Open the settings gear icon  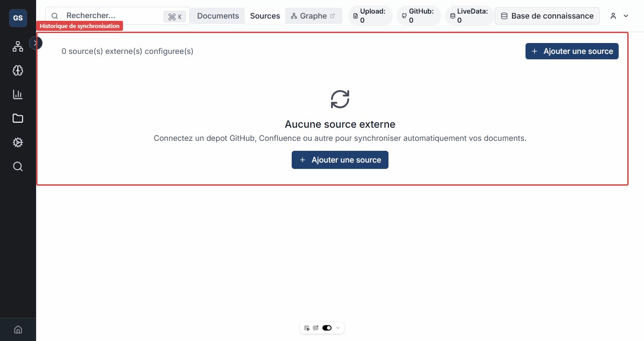point(18,142)
